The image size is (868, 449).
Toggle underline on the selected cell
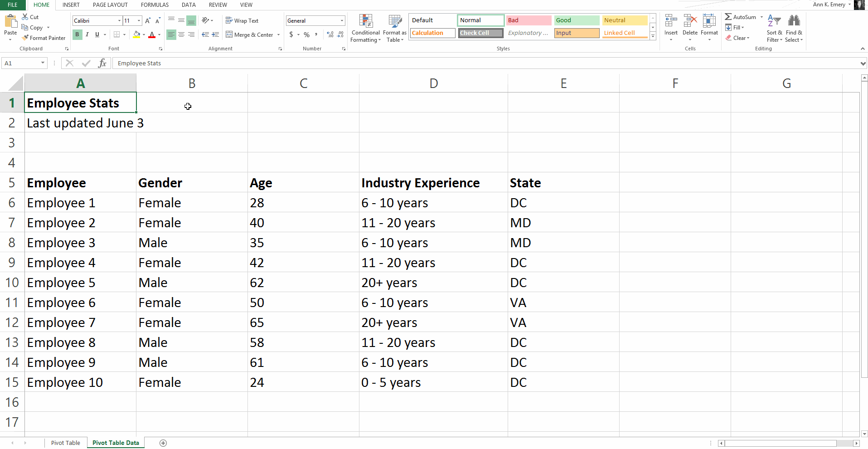(96, 34)
